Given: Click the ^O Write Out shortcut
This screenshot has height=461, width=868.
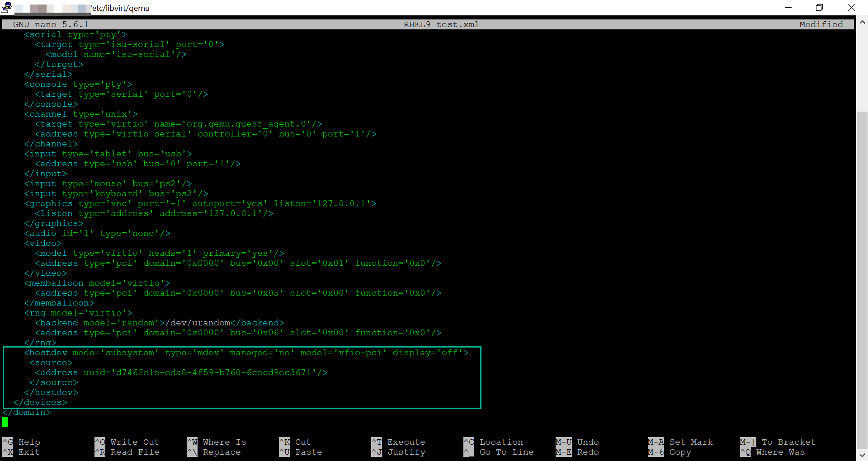Looking at the screenshot, I should coord(127,442).
